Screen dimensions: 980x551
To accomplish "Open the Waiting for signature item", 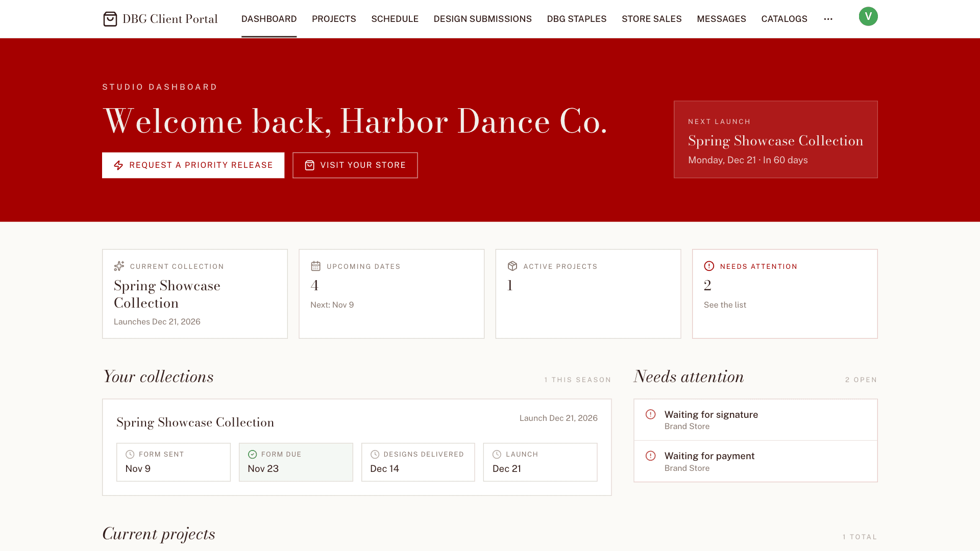I will point(755,420).
